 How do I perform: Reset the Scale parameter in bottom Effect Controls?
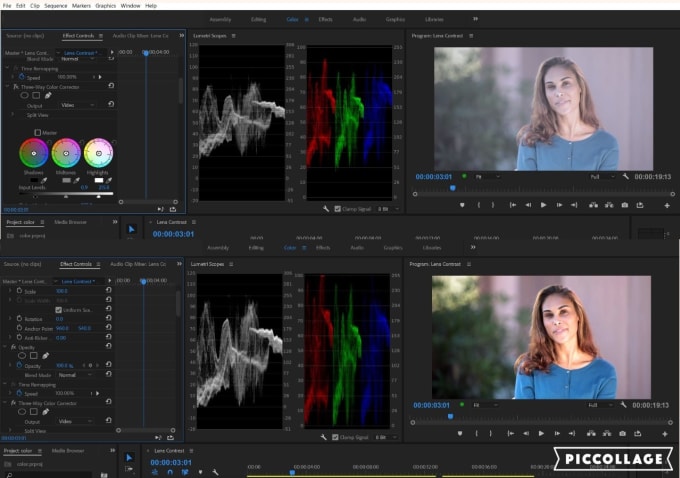tap(108, 290)
